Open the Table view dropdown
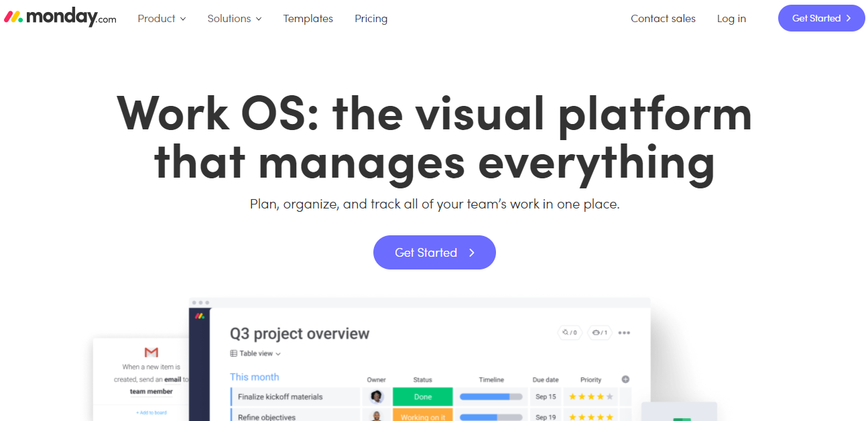 (255, 353)
